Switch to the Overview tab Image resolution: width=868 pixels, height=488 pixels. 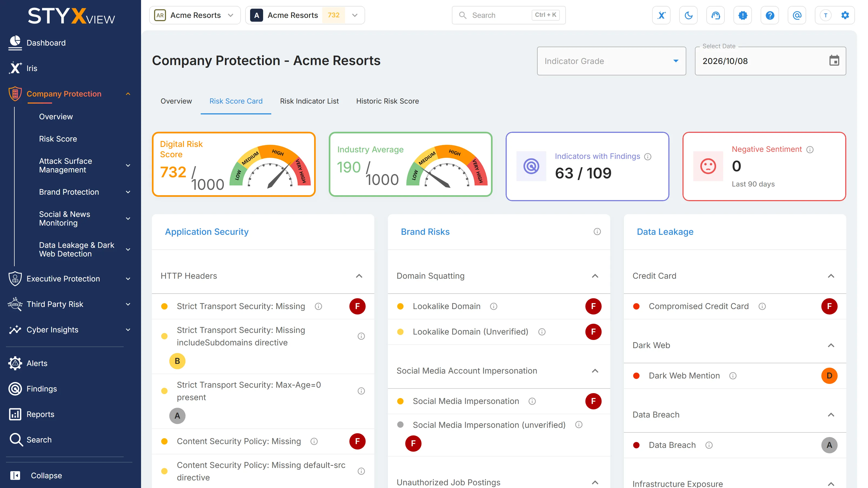click(176, 101)
